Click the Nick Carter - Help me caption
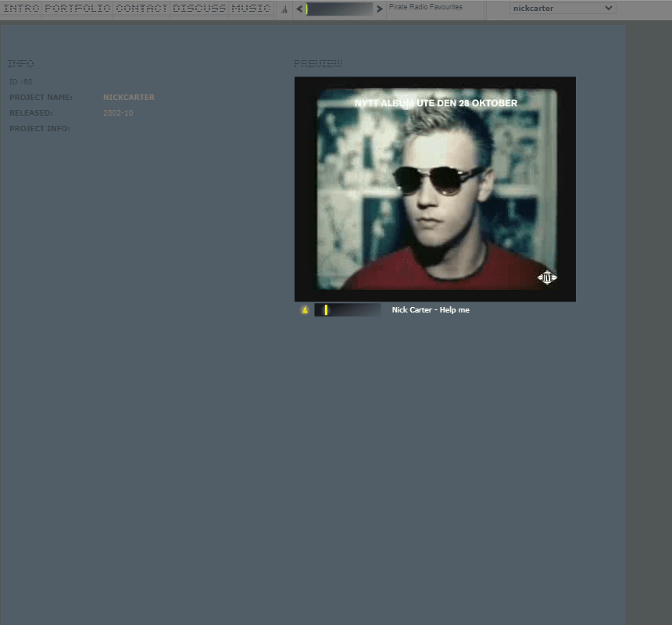672x625 pixels. pos(431,309)
